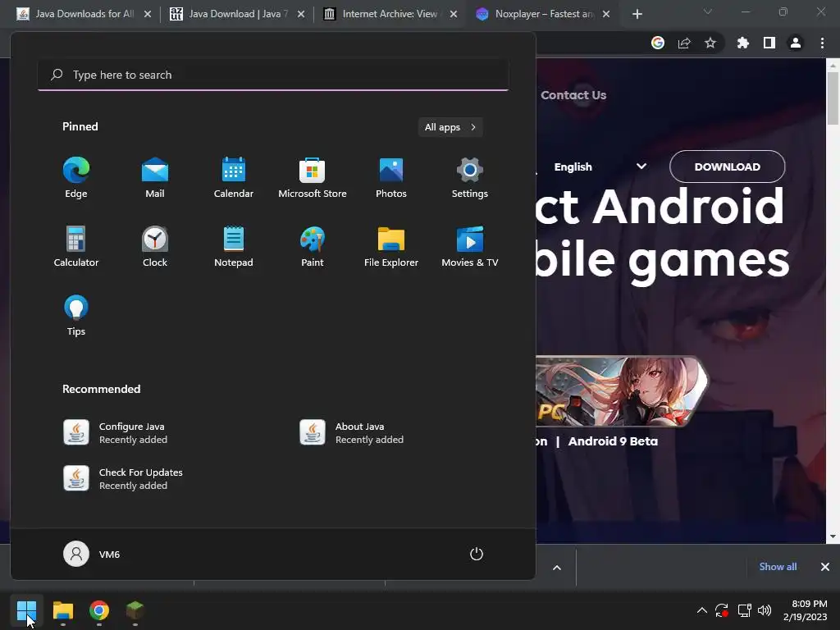Image resolution: width=840 pixels, height=630 pixels.
Task: Launch the Paint app
Action: pyautogui.click(x=313, y=246)
